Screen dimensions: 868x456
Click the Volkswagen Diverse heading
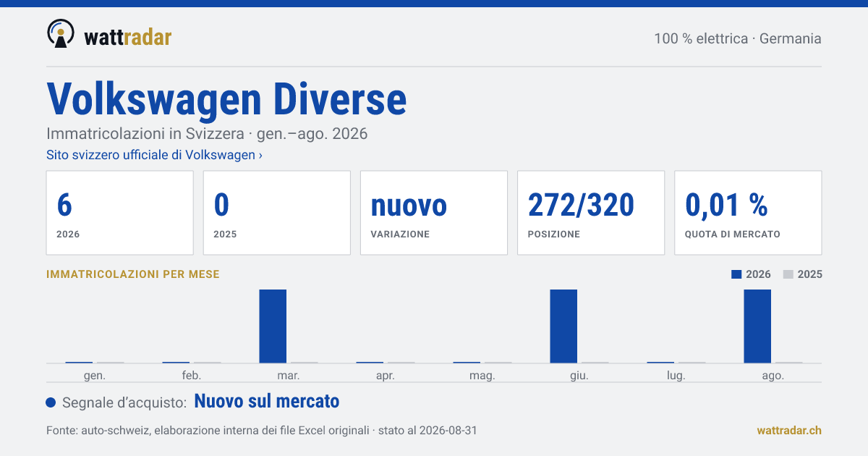[x=226, y=99]
